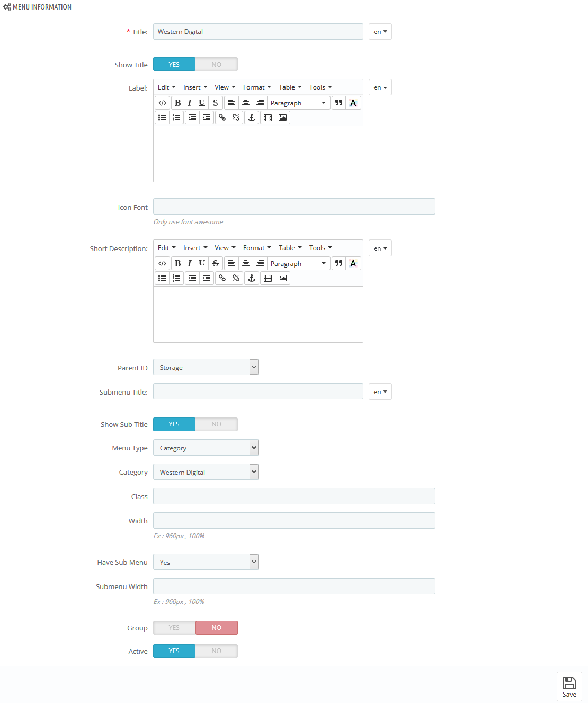Click bullet list icon in Short Description editor
The height and width of the screenshot is (703, 588).
(163, 278)
